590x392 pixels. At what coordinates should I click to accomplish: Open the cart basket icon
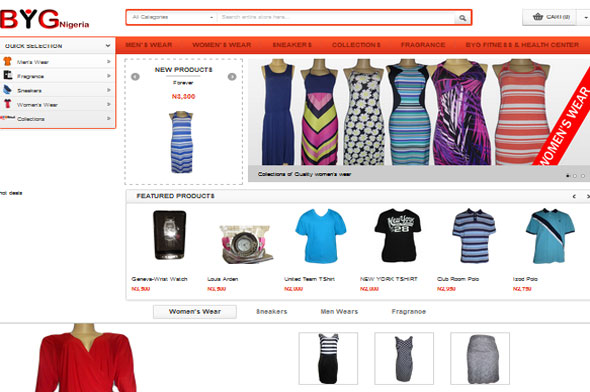coord(538,17)
